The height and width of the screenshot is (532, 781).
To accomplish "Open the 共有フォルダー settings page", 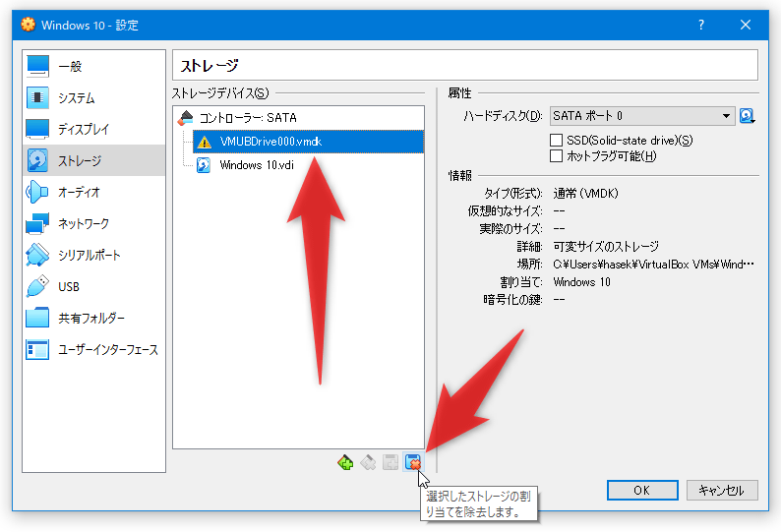I will click(93, 318).
